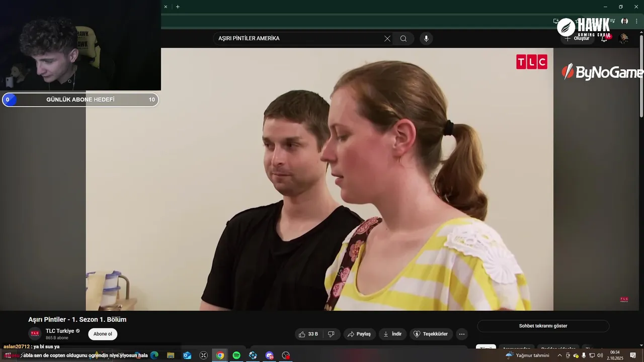The height and width of the screenshot is (362, 644).
Task: Click video title Aşırı Pintiler - 1. Sezon 1. Bölüm
Action: tap(77, 320)
